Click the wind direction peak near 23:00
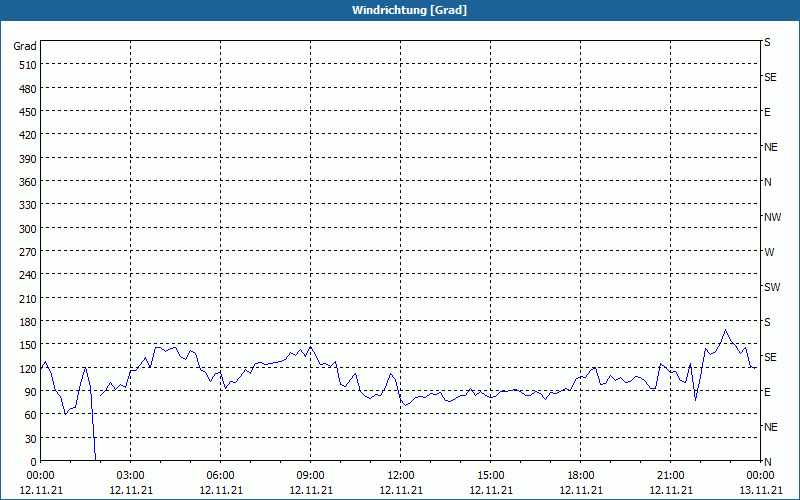Screen dimensions: 800x500 (x=725, y=330)
